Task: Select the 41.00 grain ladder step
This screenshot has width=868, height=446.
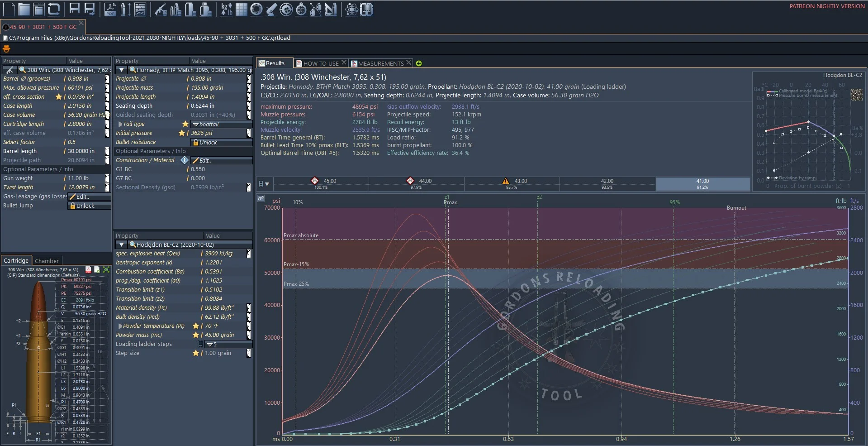Action: click(702, 183)
